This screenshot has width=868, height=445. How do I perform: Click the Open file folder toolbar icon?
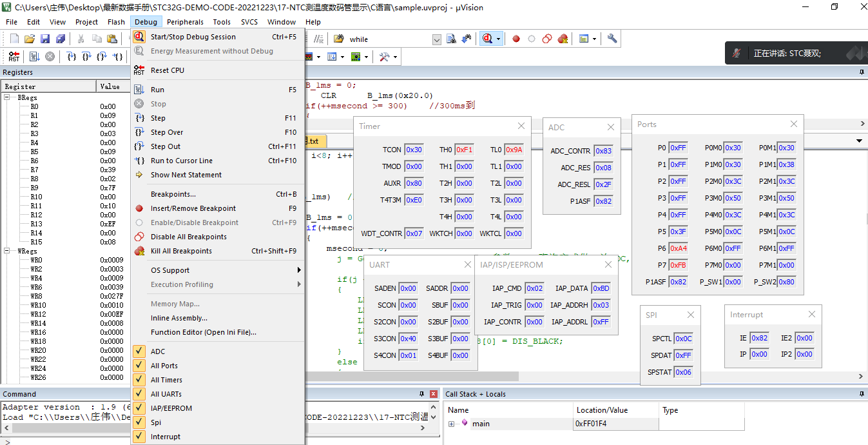(x=30, y=39)
